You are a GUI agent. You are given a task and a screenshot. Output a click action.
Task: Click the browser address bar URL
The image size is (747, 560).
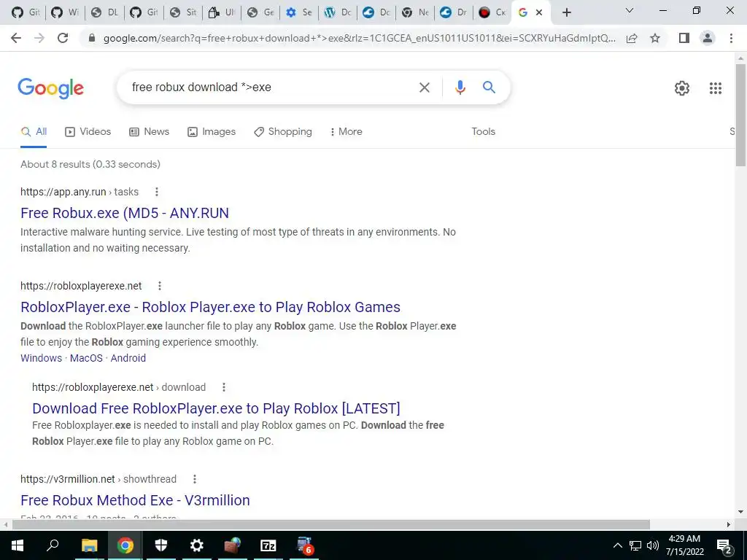tap(359, 38)
